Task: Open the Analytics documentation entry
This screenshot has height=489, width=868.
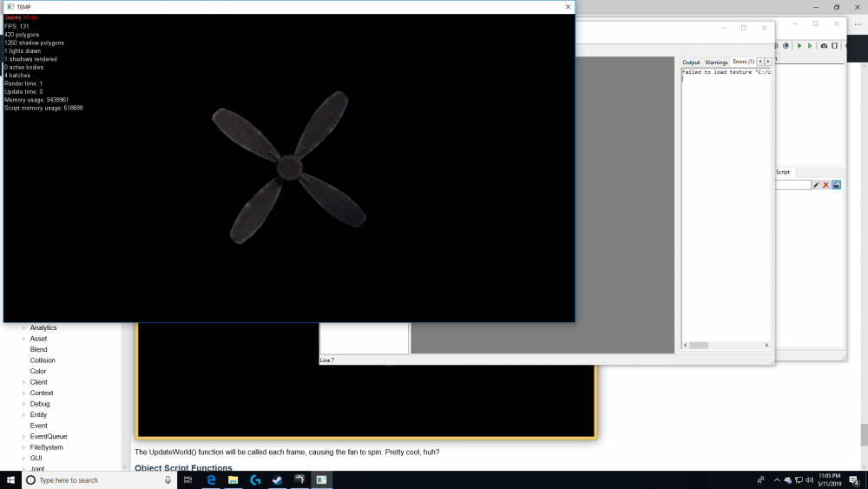Action: pos(43,327)
